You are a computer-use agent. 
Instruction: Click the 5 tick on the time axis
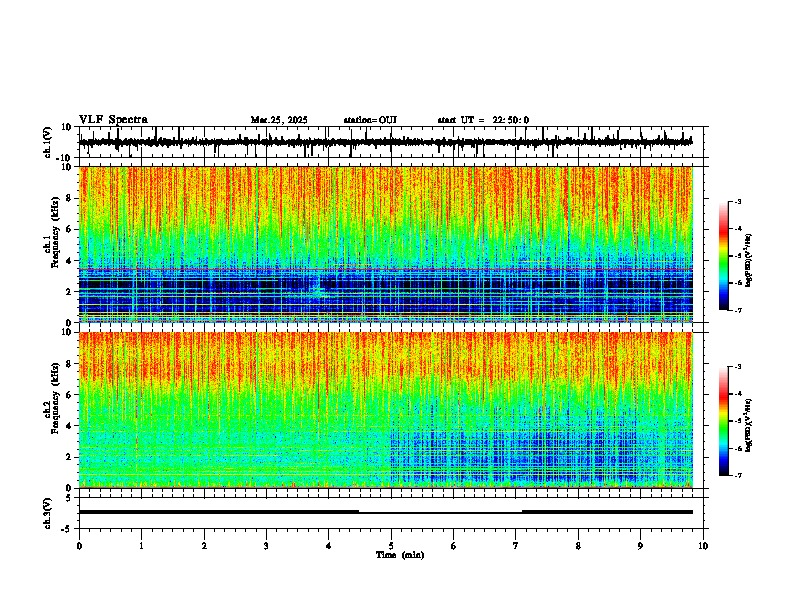(391, 546)
